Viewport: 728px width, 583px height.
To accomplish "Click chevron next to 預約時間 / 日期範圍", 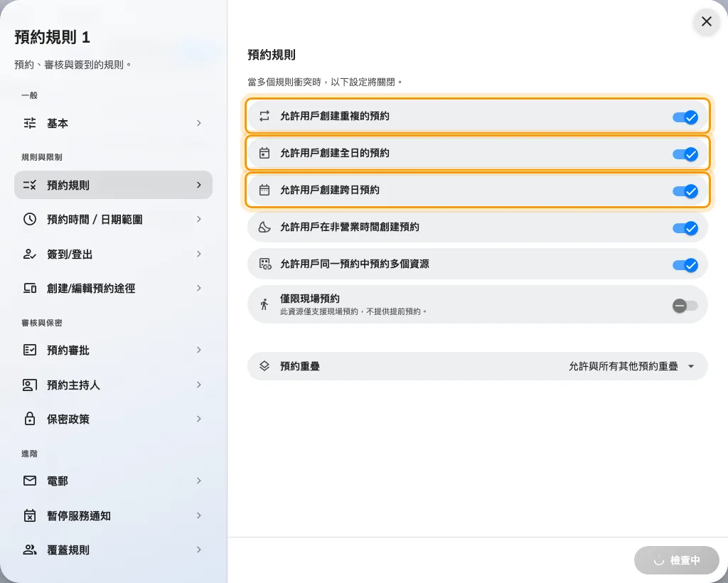I will pos(199,219).
